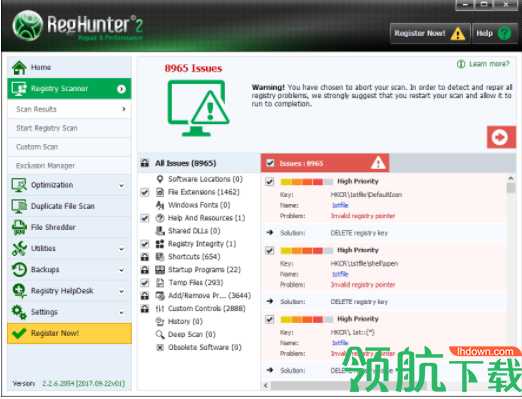Click the Optimization monitor icon

click(19, 185)
